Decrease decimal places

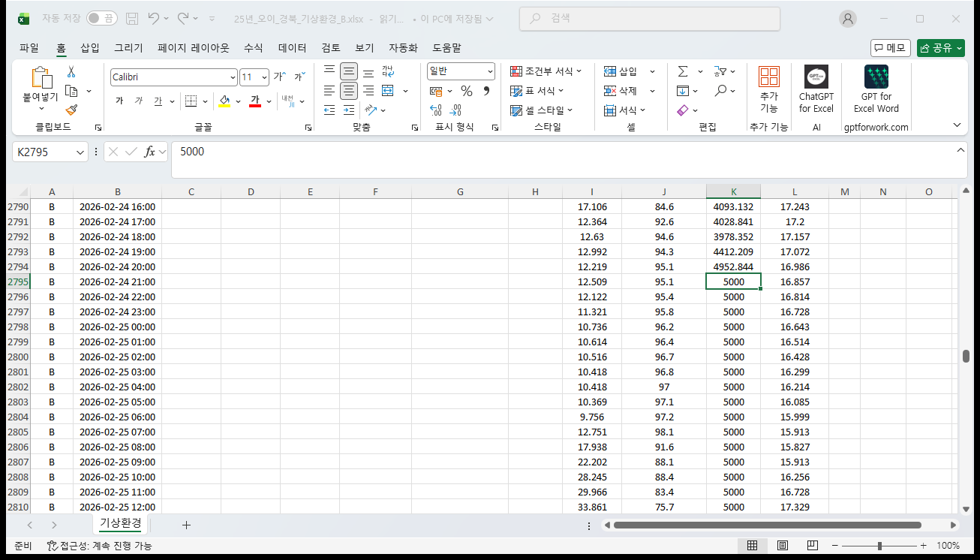[x=455, y=110]
